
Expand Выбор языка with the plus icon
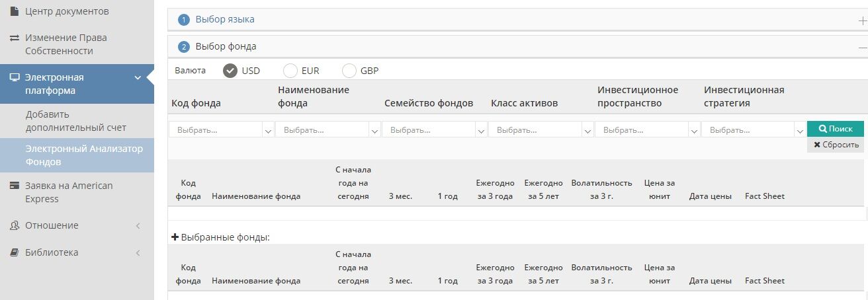pos(862,20)
